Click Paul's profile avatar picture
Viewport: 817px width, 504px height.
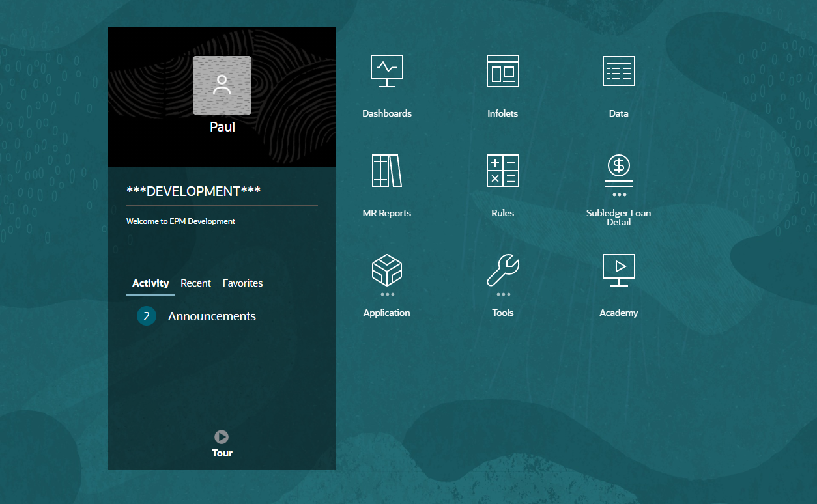coord(222,85)
